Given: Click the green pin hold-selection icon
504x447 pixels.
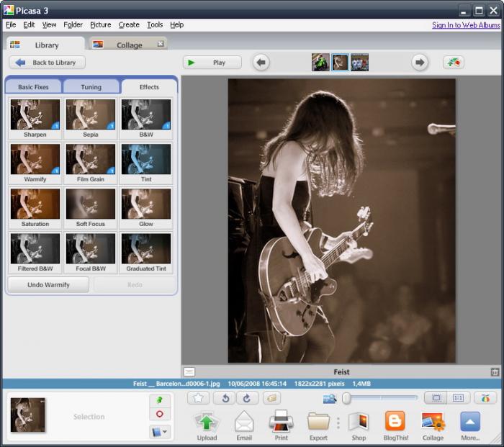Looking at the screenshot, I should (x=159, y=400).
